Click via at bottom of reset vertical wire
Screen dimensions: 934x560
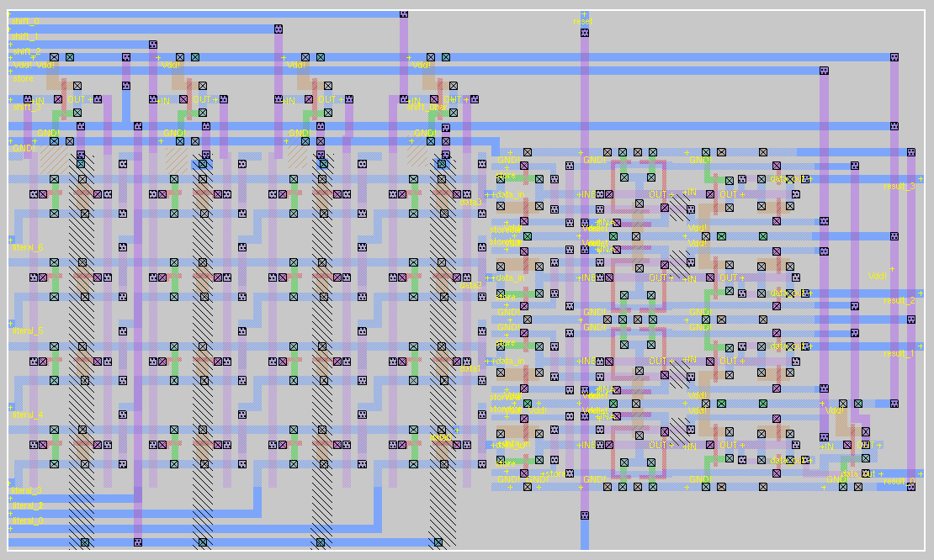[584, 515]
